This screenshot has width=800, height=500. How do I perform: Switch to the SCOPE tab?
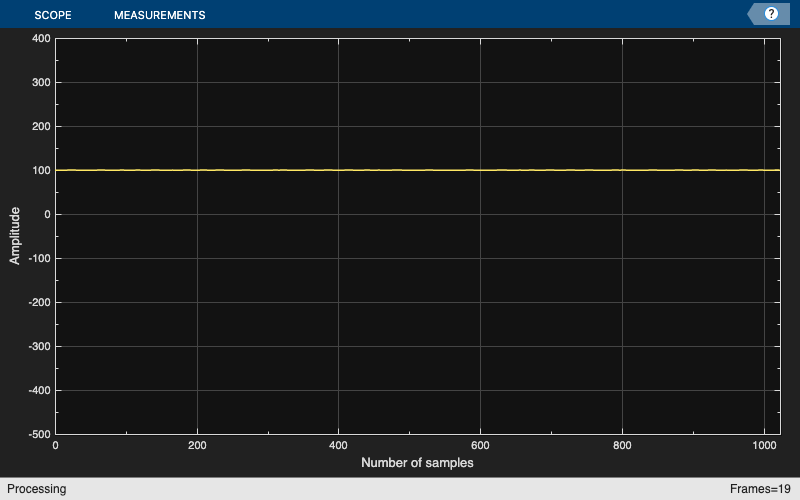[53, 15]
